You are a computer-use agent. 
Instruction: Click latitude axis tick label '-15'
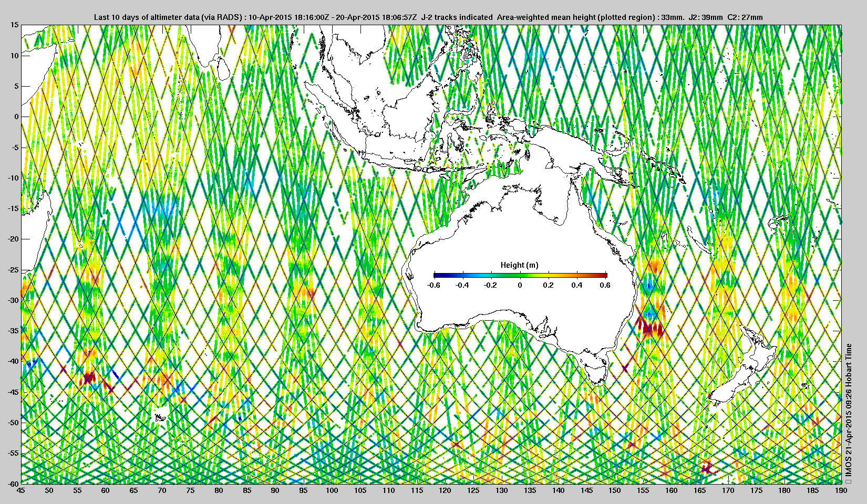[13, 208]
